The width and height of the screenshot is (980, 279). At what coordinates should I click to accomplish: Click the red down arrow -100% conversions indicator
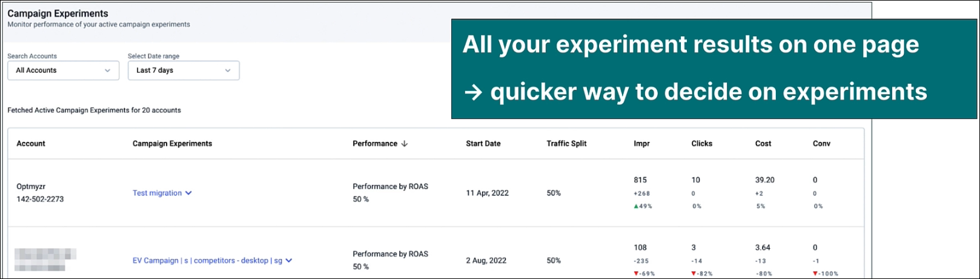(x=826, y=274)
